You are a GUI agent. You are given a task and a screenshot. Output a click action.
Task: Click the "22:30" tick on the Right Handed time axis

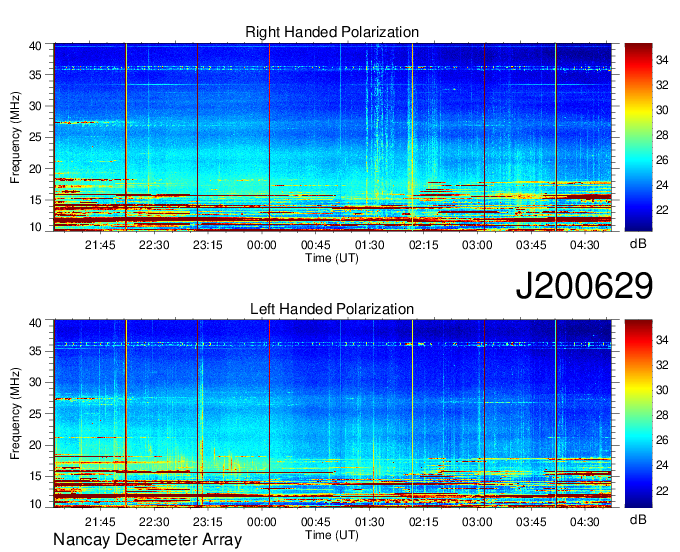coord(154,245)
